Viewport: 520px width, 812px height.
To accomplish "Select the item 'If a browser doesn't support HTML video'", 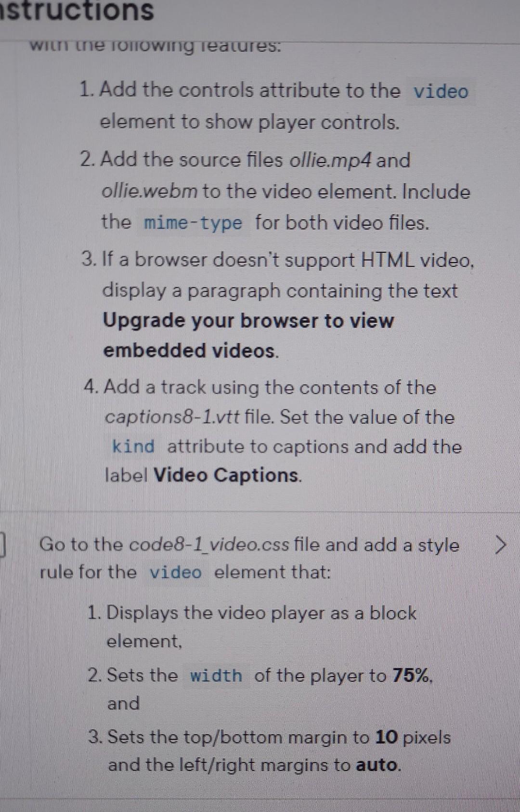I will [278, 305].
